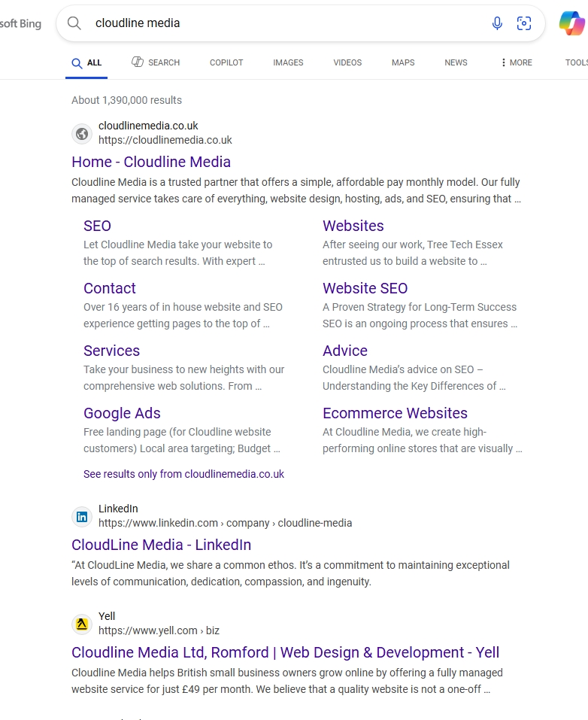Screen dimensions: 588x720
Task: Click snippet 'Cloudline Media is a trusted partner'
Action: (296, 190)
